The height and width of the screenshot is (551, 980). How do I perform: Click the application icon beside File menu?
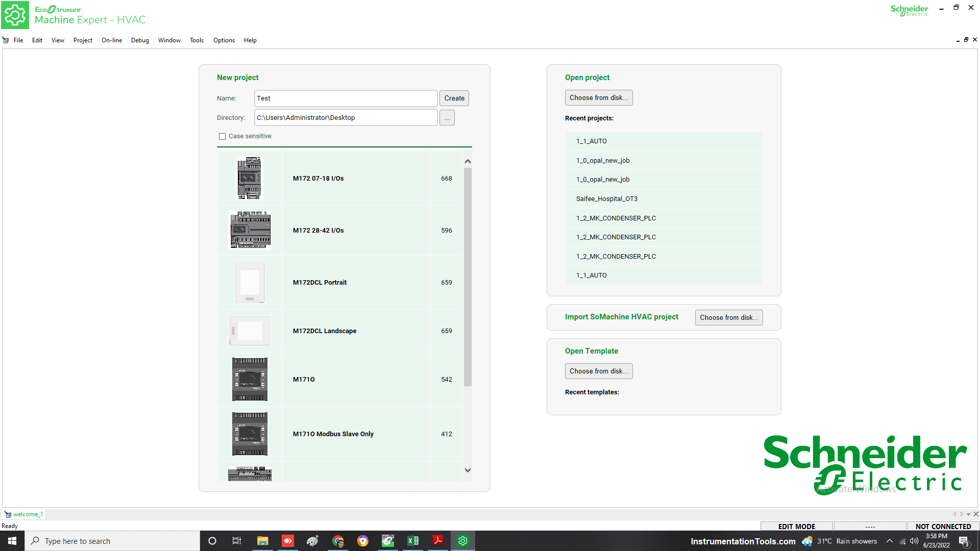tap(6, 40)
